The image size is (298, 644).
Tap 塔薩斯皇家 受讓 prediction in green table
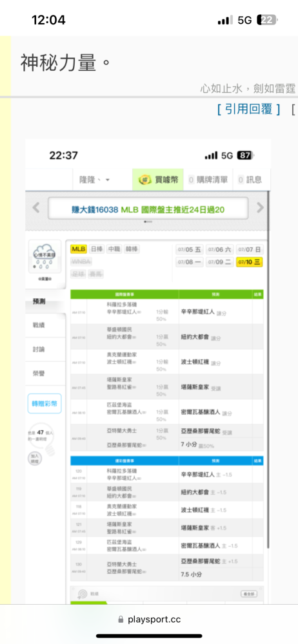201,387
